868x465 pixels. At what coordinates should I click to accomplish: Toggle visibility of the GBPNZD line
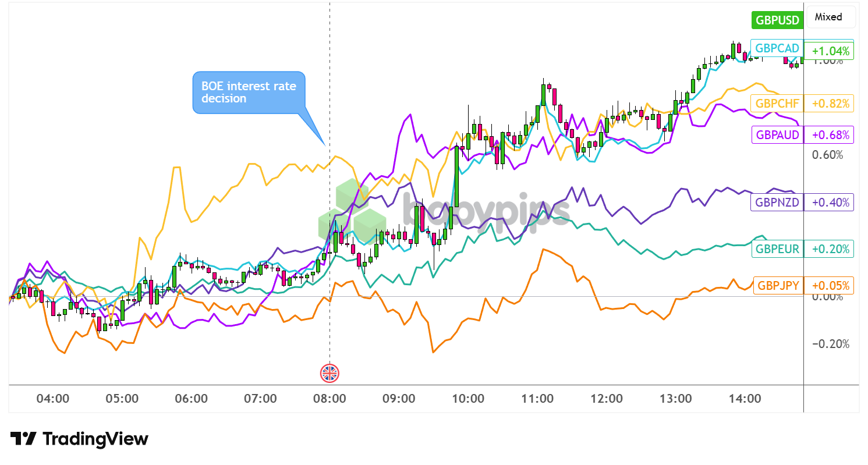(x=777, y=202)
